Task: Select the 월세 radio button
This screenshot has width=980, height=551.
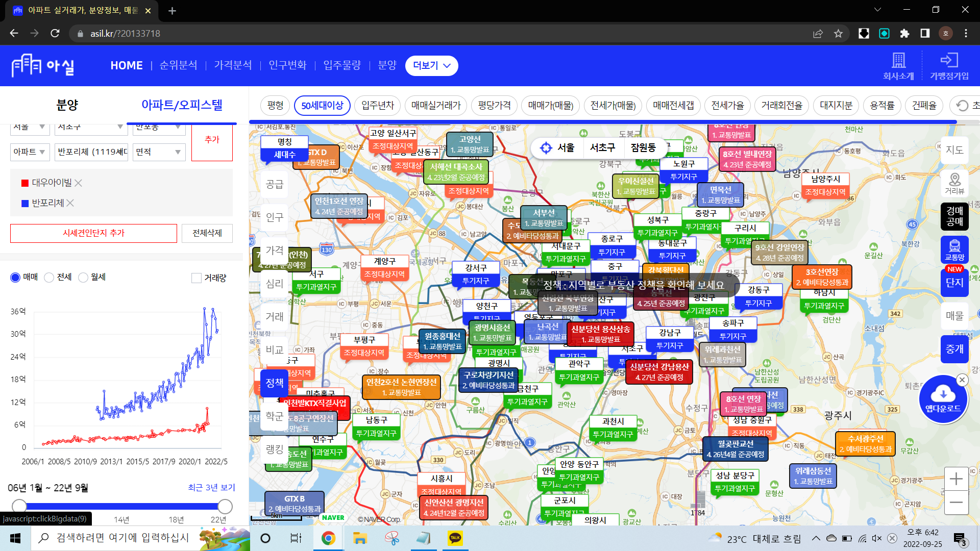Action: pyautogui.click(x=83, y=278)
